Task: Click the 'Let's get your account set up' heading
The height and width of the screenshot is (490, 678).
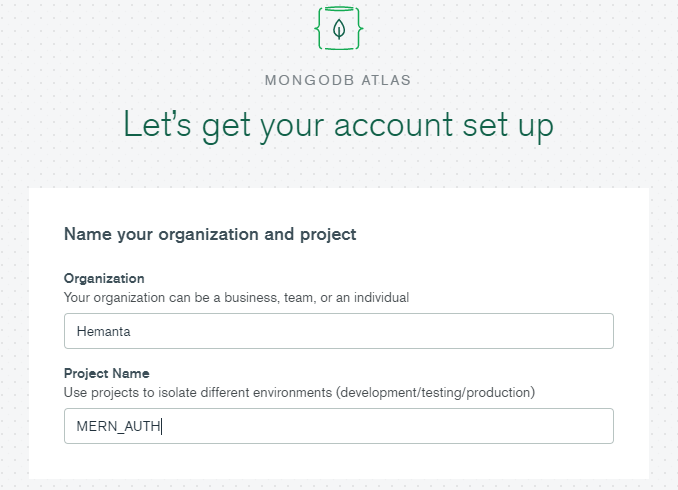Action: click(x=338, y=126)
